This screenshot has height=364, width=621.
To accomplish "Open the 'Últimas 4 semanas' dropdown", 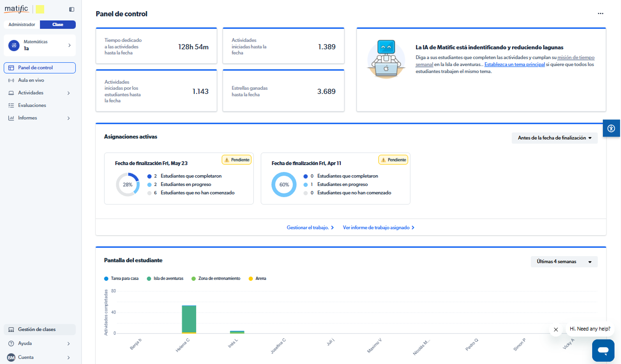I will click(564, 262).
